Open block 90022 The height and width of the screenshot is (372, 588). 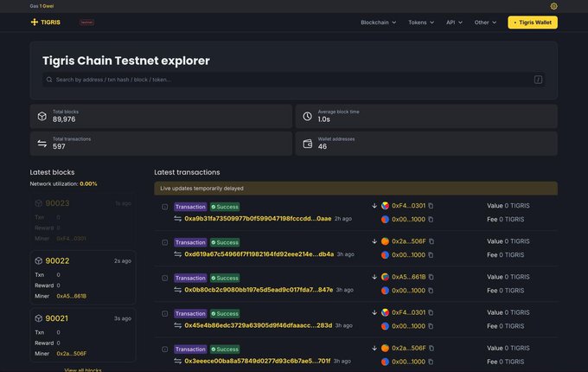(x=57, y=260)
